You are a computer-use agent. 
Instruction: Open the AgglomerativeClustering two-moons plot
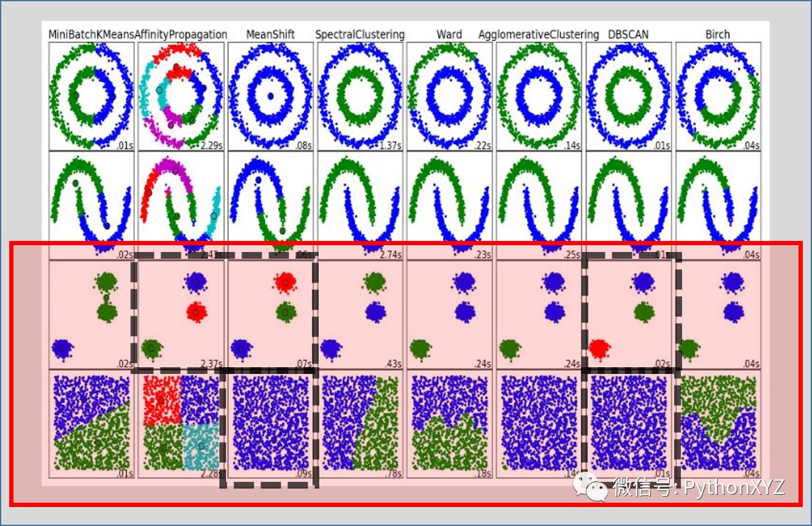pyautogui.click(x=539, y=205)
